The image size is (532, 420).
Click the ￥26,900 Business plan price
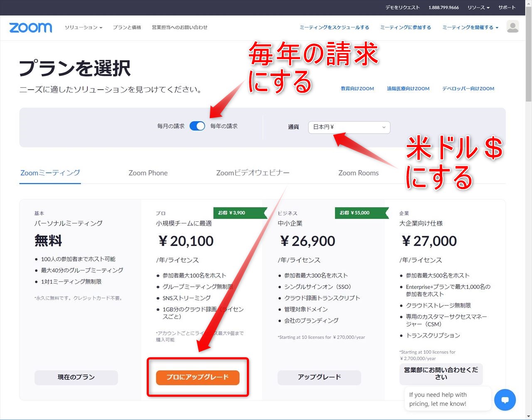(x=308, y=241)
